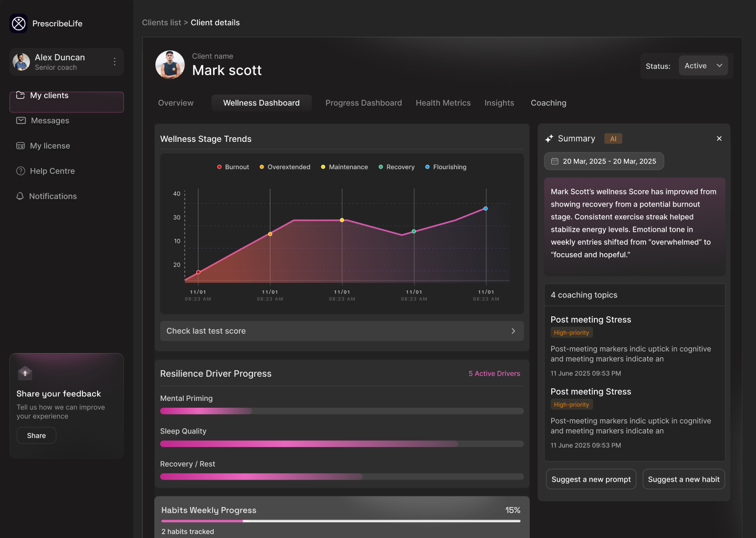Viewport: 756px width, 538px height.
Task: Open the Active status dropdown
Action: (703, 65)
